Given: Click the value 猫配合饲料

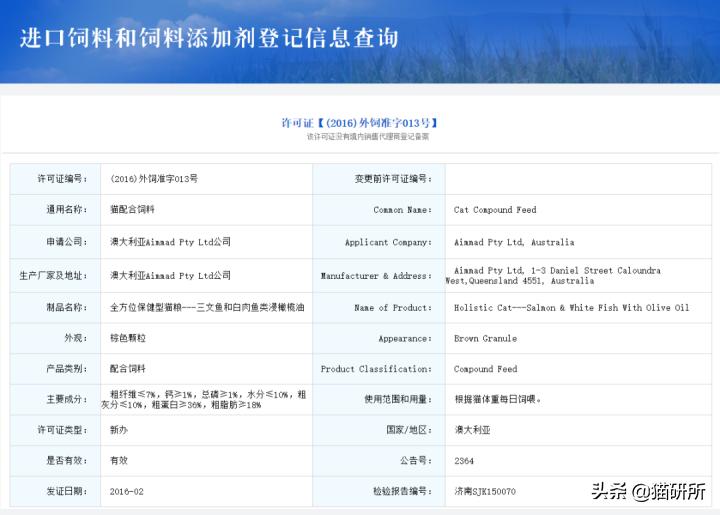Looking at the screenshot, I should click(132, 209).
